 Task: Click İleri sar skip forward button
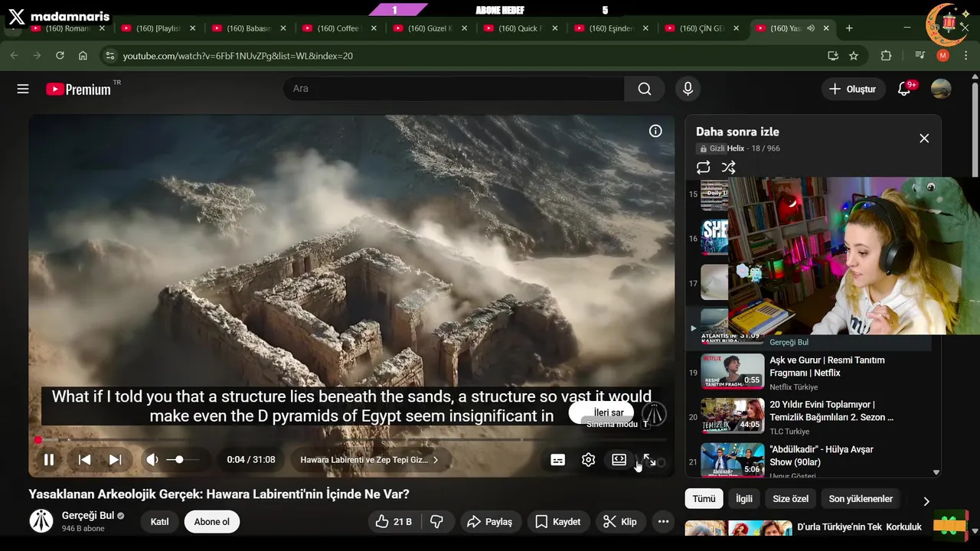(602, 412)
